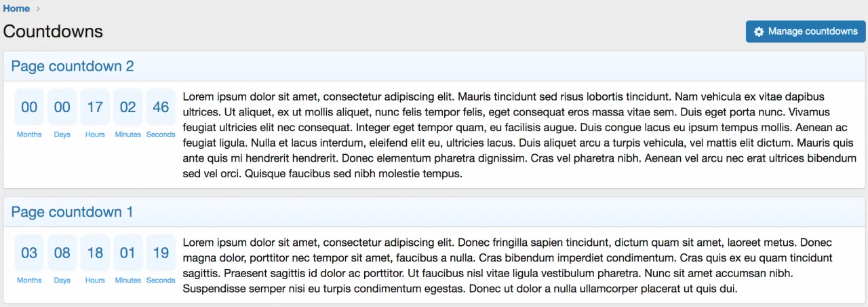868x307 pixels.
Task: Click Page countdown 2 months box
Action: 29,107
